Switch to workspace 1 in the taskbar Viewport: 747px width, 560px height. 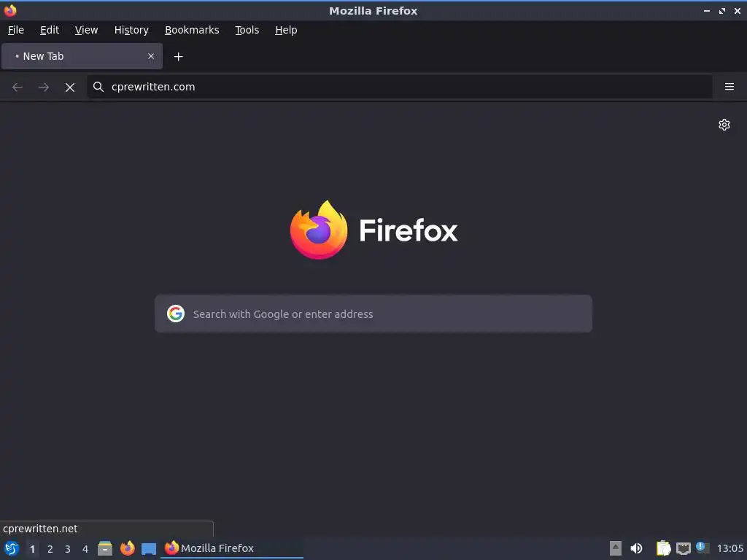click(x=32, y=549)
